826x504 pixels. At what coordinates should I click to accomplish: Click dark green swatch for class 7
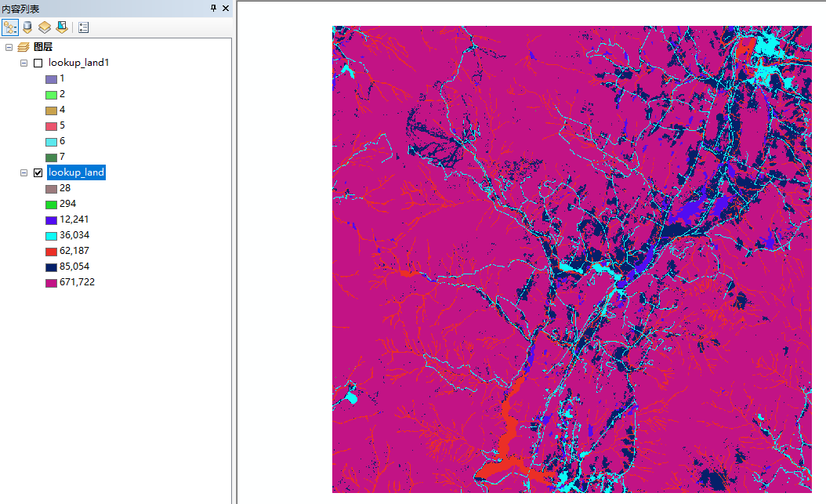pos(51,158)
